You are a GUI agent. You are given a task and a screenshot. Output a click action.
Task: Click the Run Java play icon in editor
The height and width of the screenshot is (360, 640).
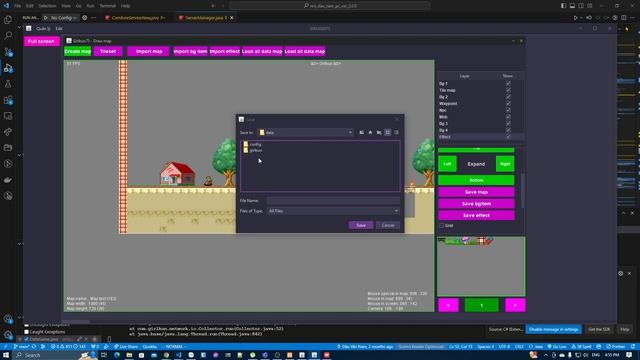[x=575, y=18]
